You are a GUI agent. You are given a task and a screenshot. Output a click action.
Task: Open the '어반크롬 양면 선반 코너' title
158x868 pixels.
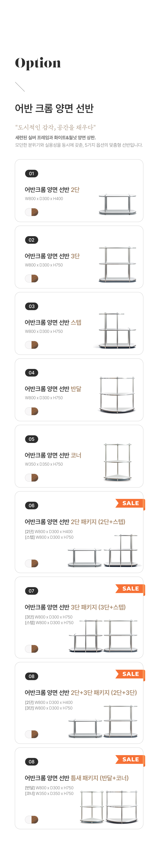[x=53, y=455]
